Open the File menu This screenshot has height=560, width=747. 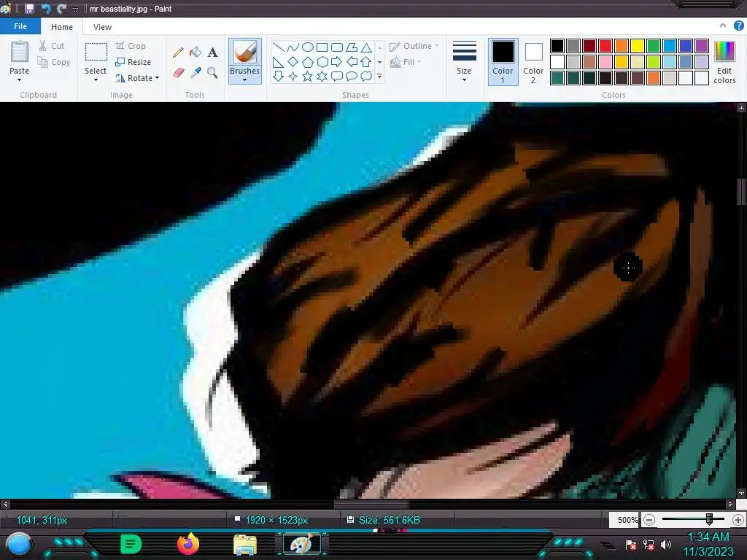[20, 26]
